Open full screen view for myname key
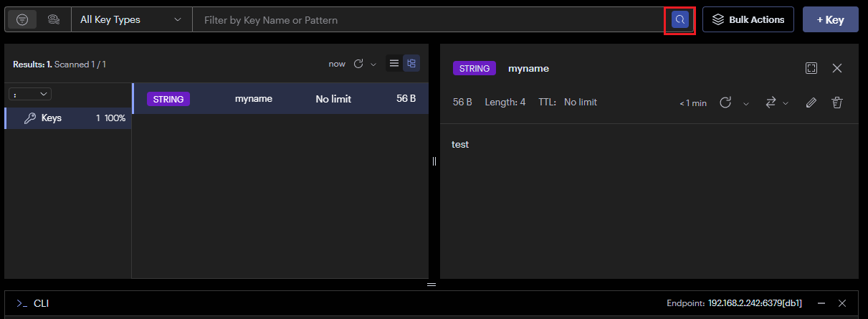 tap(811, 68)
